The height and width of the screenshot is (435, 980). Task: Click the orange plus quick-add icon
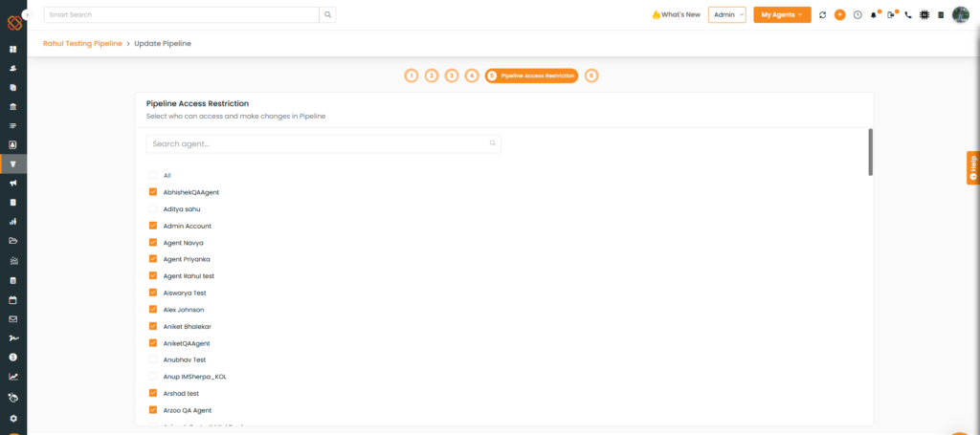(x=839, y=15)
